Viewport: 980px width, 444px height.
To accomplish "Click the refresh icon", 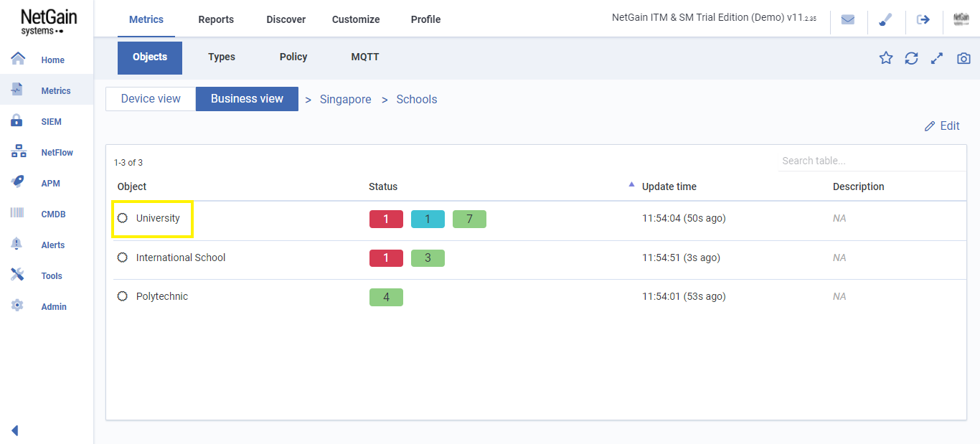I will pyautogui.click(x=911, y=58).
